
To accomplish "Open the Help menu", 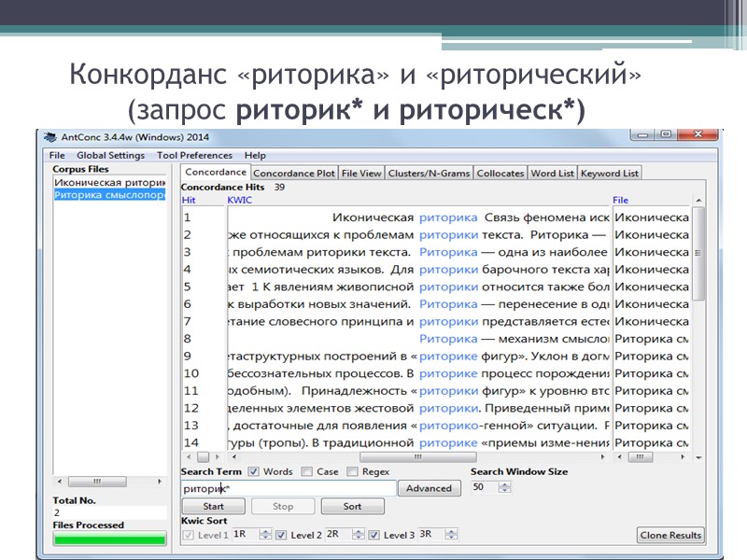I will point(255,155).
